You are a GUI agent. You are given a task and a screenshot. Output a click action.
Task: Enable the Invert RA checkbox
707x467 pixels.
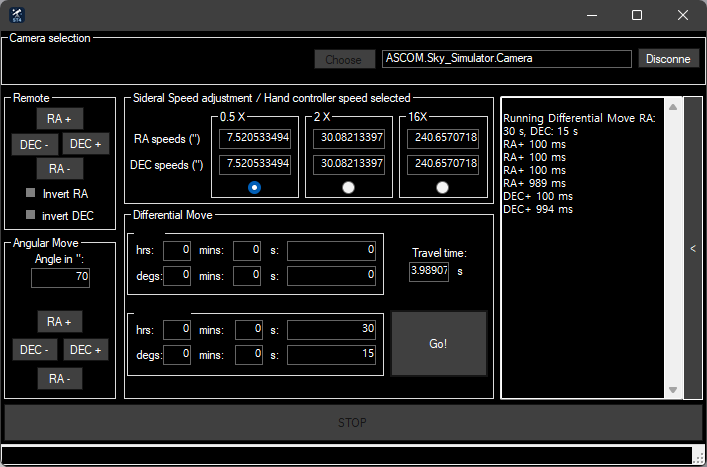[x=31, y=193]
